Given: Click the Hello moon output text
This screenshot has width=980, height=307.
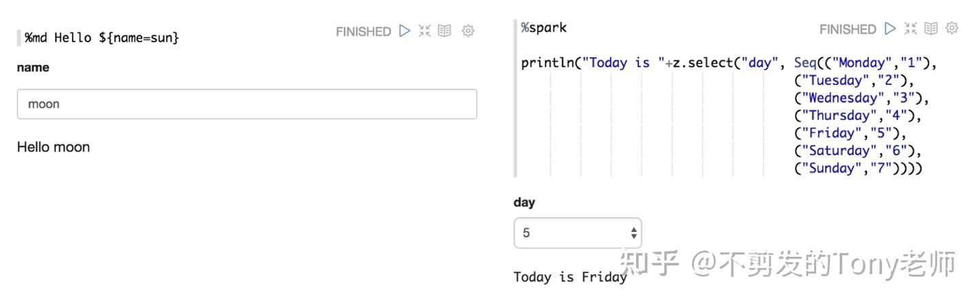Looking at the screenshot, I should tap(53, 147).
